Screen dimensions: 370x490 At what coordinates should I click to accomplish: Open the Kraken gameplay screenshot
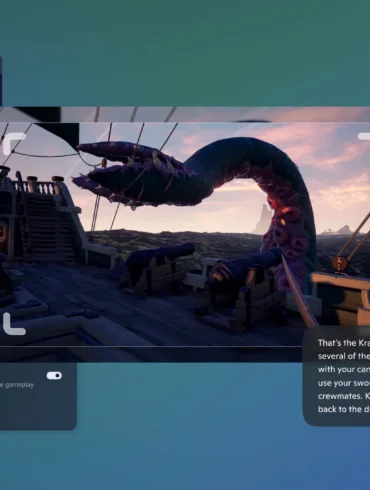pos(185,234)
